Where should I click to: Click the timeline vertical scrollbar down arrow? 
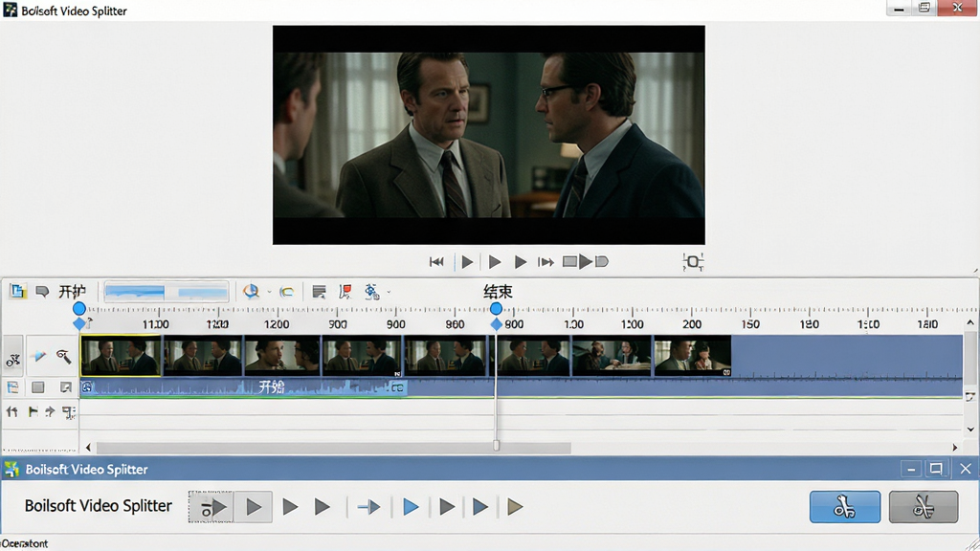[x=970, y=430]
